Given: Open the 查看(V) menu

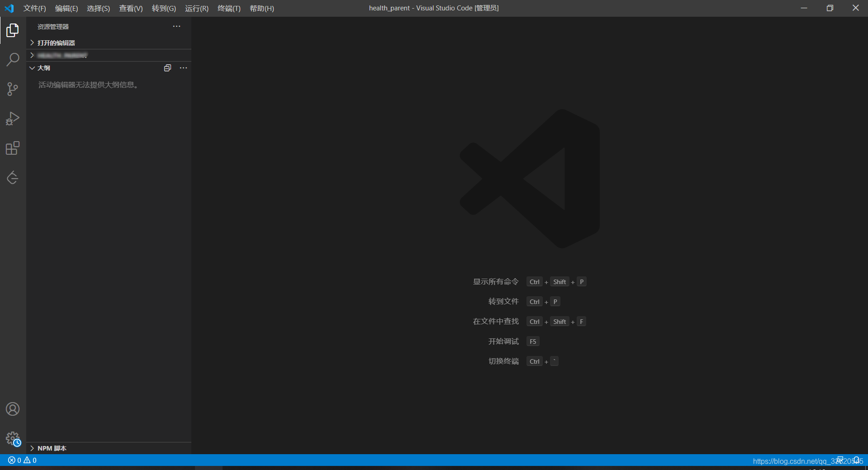Looking at the screenshot, I should pyautogui.click(x=131, y=8).
